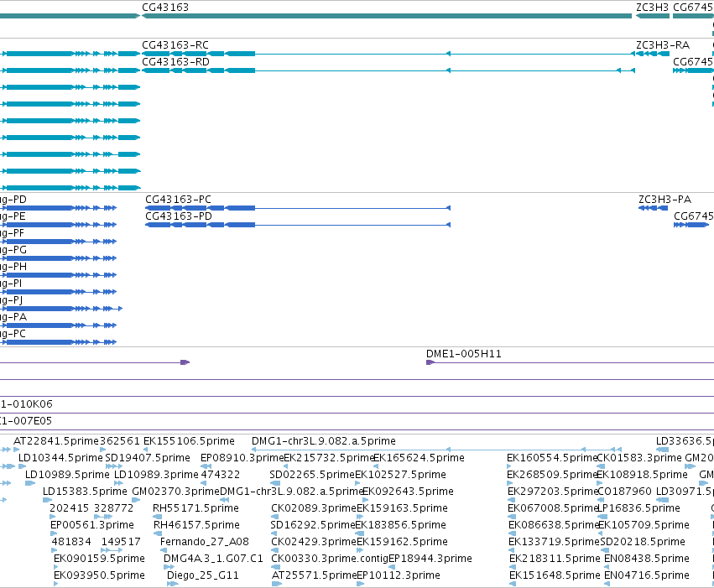
Task: Click the AT22841.5prime EST label
Action: (x=56, y=441)
